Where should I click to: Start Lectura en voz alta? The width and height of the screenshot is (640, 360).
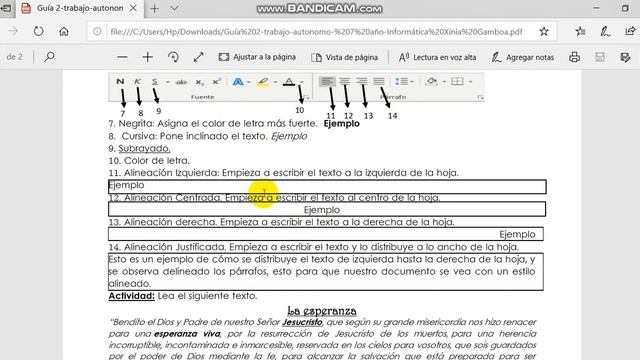pos(437,57)
